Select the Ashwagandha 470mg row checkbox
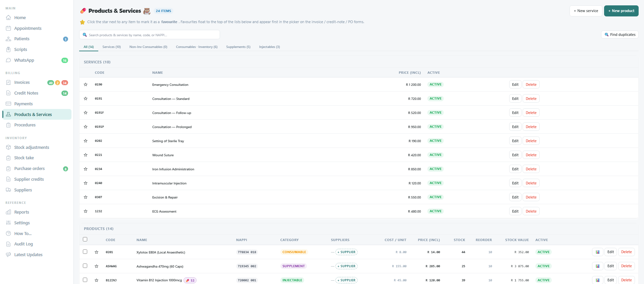 click(x=85, y=266)
